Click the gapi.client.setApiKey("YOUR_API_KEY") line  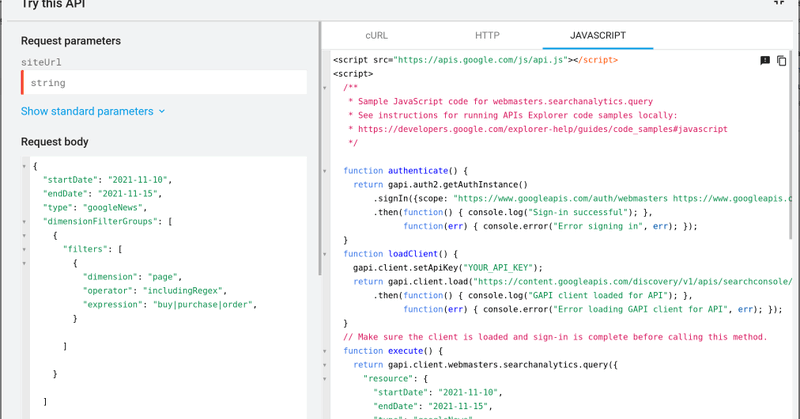[448, 268]
